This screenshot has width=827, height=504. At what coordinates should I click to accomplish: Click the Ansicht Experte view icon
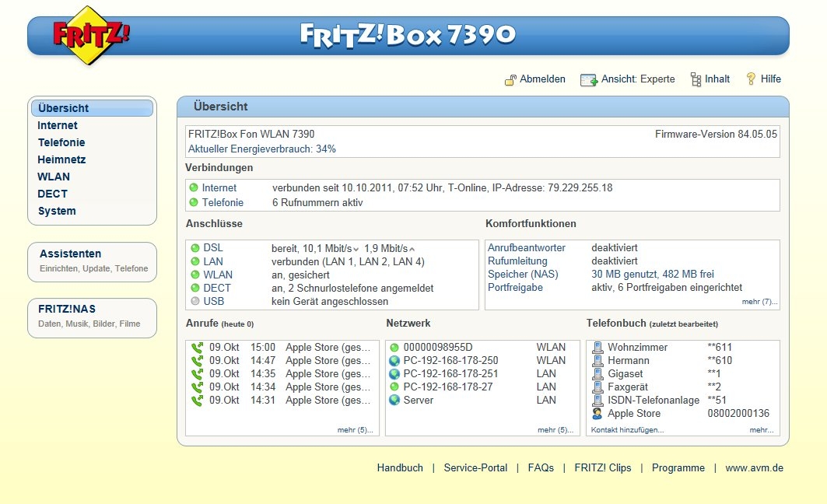(x=589, y=79)
